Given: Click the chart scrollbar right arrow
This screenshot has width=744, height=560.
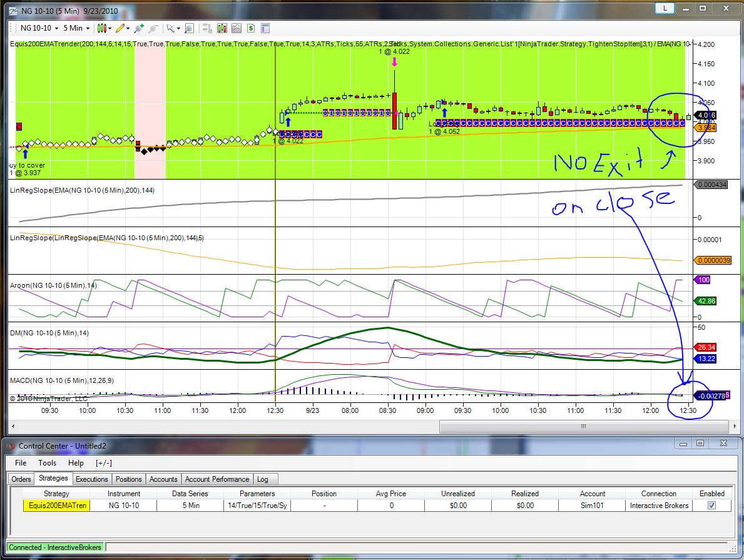Looking at the screenshot, I should [735, 426].
